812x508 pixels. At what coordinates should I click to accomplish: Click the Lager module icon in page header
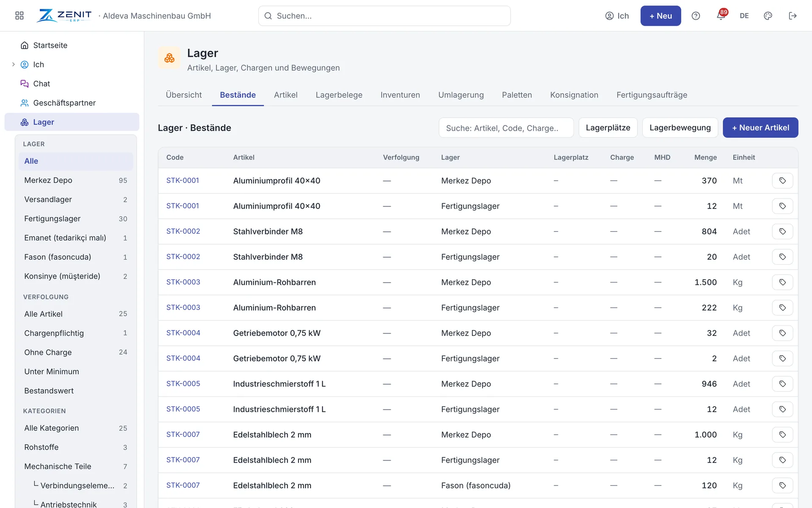(x=169, y=58)
